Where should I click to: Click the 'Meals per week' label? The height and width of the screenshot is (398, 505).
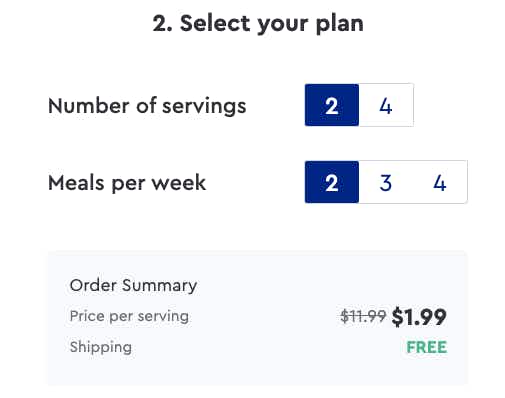pos(127,183)
